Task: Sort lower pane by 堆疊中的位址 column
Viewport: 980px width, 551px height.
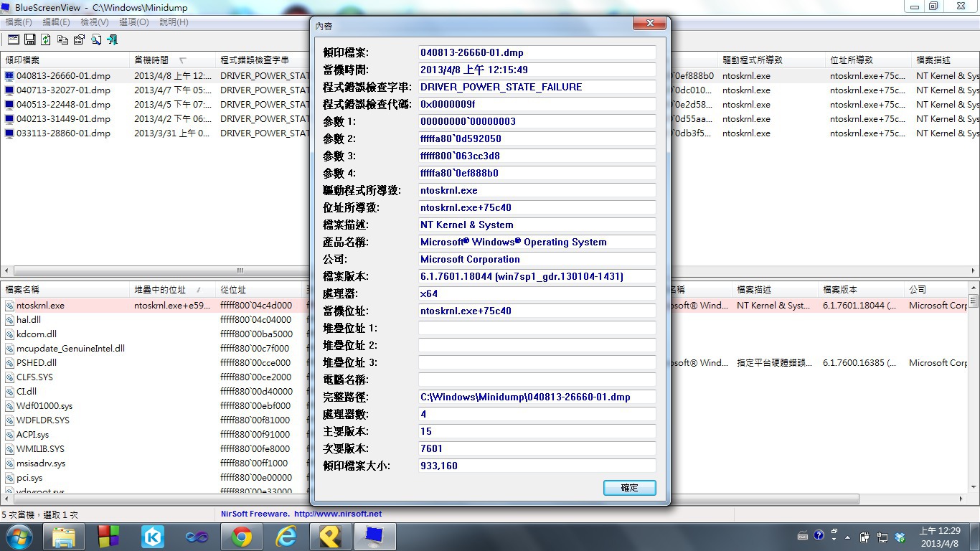Action: [172, 290]
